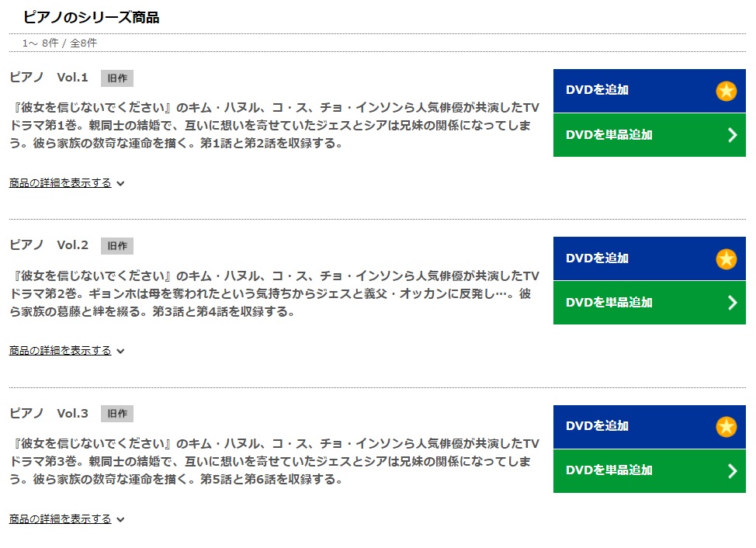Click the star icon for Vol.1

[726, 91]
